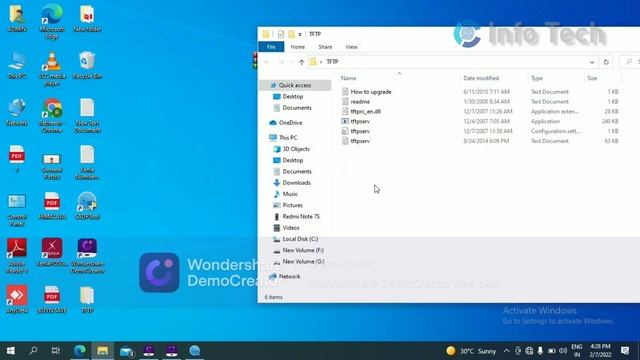
Task: Show hidden tray icons chevron
Action: coord(507,351)
